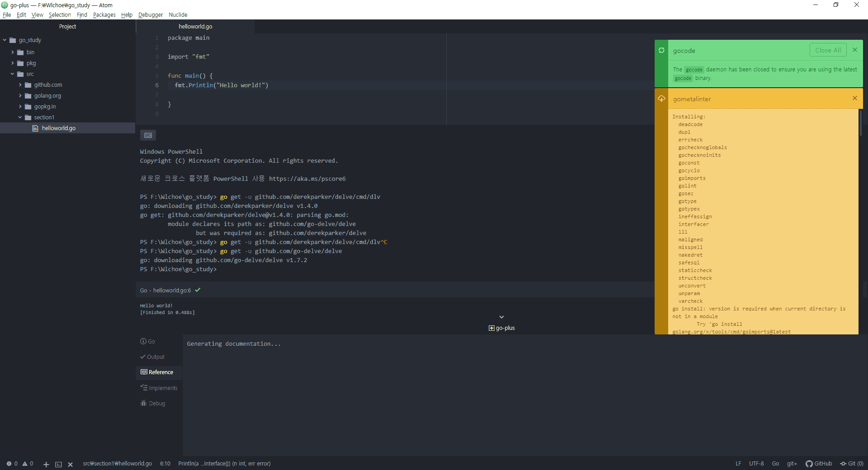Click the gocode refresh icon in the notification
The height and width of the screenshot is (470, 868).
tap(661, 50)
